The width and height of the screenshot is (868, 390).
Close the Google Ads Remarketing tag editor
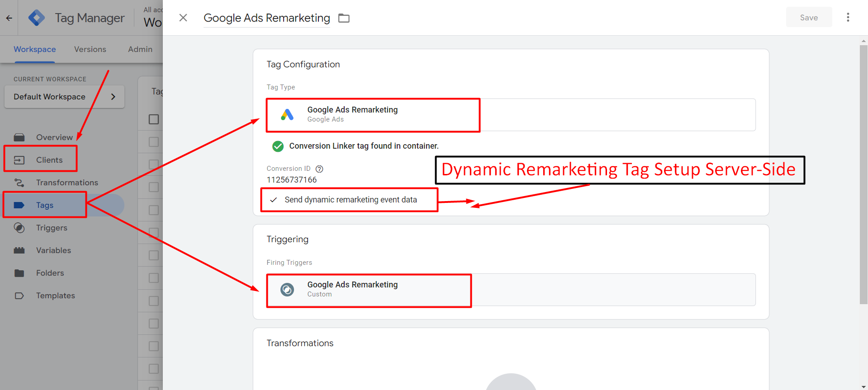tap(183, 18)
